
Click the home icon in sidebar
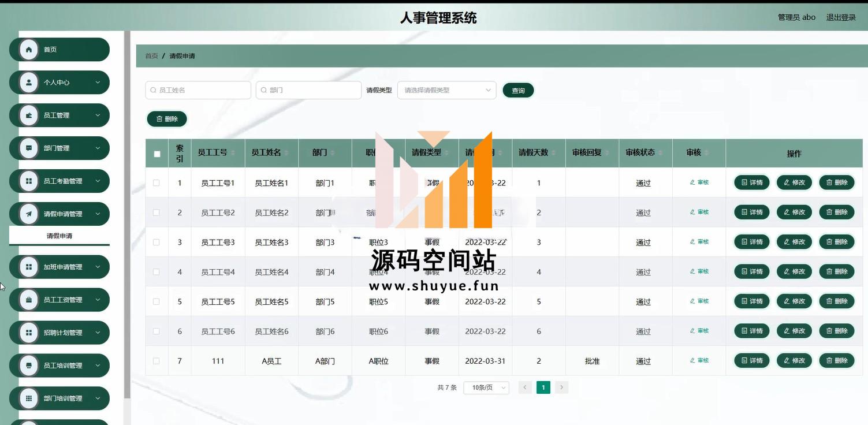(x=28, y=50)
